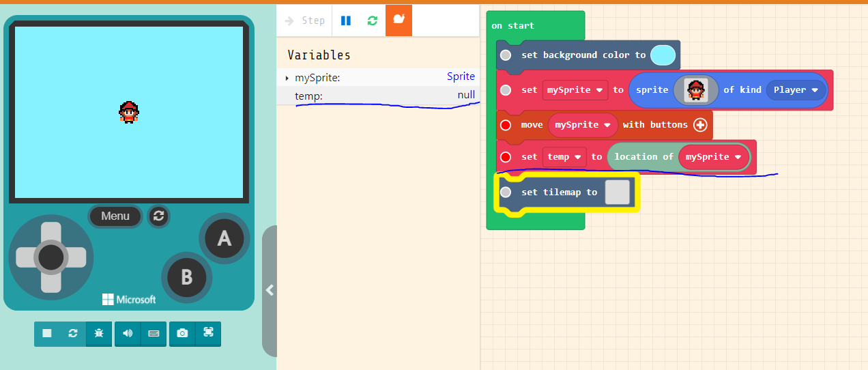
Task: Open the temp variable dropdown
Action: (x=565, y=157)
